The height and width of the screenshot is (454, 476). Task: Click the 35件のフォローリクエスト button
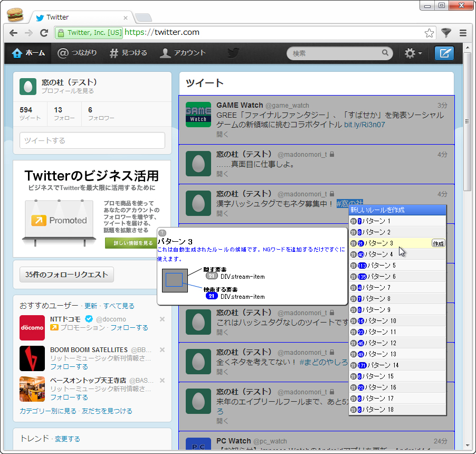(x=66, y=275)
